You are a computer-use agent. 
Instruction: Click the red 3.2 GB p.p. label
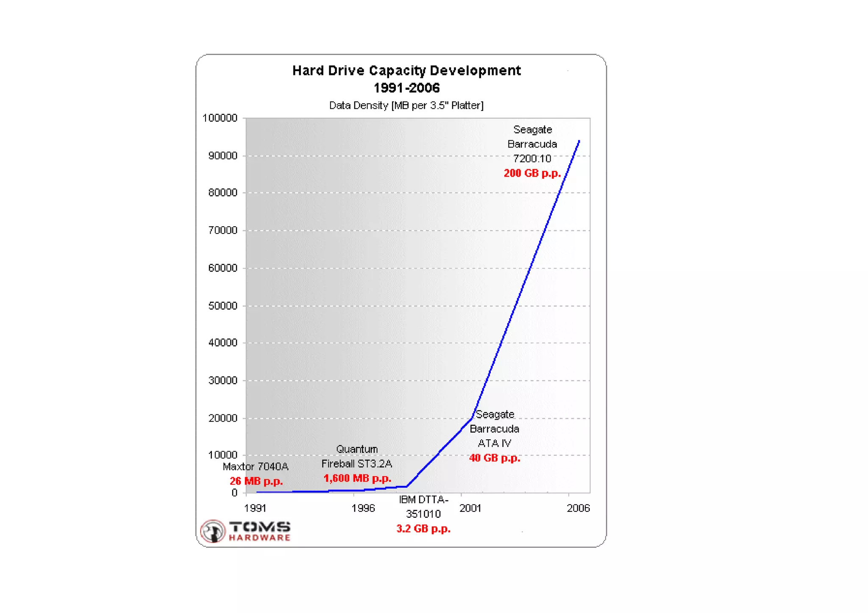423,529
